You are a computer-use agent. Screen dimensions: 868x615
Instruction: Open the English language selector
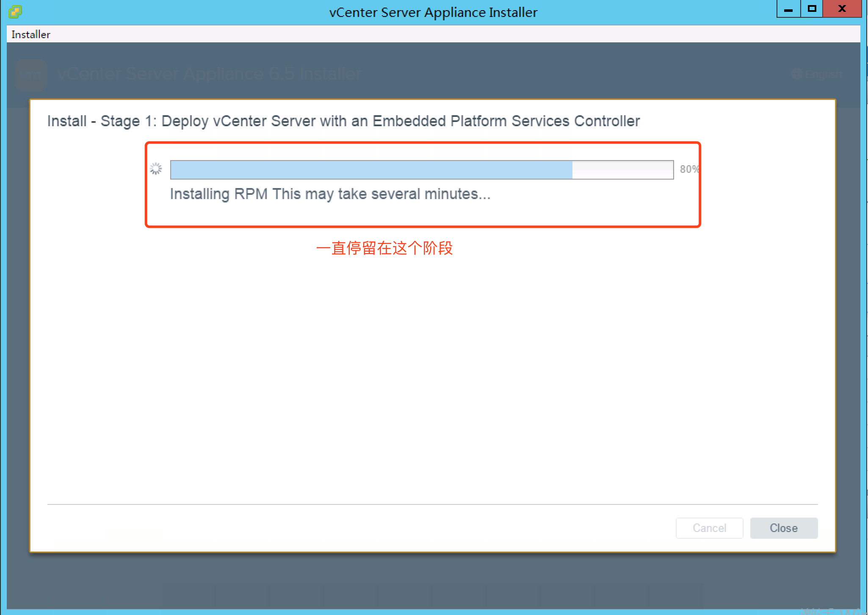(x=816, y=74)
